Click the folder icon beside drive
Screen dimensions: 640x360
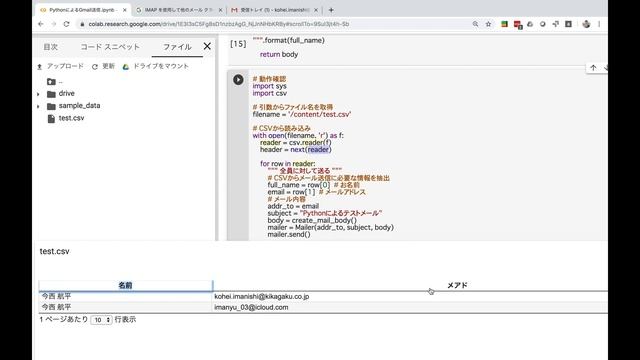pos(51,94)
